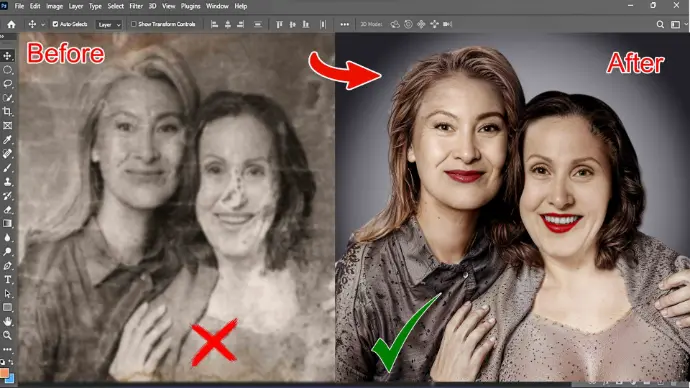Image resolution: width=690 pixels, height=388 pixels.
Task: Open the File menu
Action: point(19,6)
